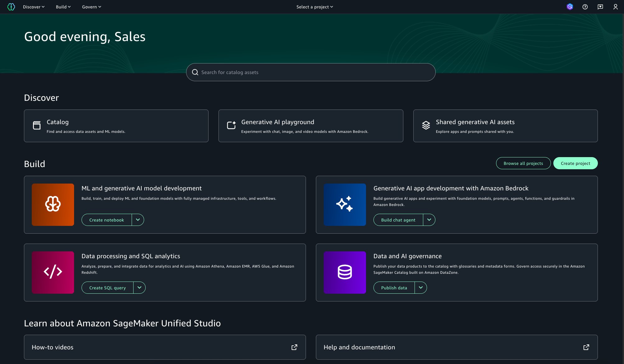
Task: Open the Select a project dropdown
Action: [x=315, y=7]
